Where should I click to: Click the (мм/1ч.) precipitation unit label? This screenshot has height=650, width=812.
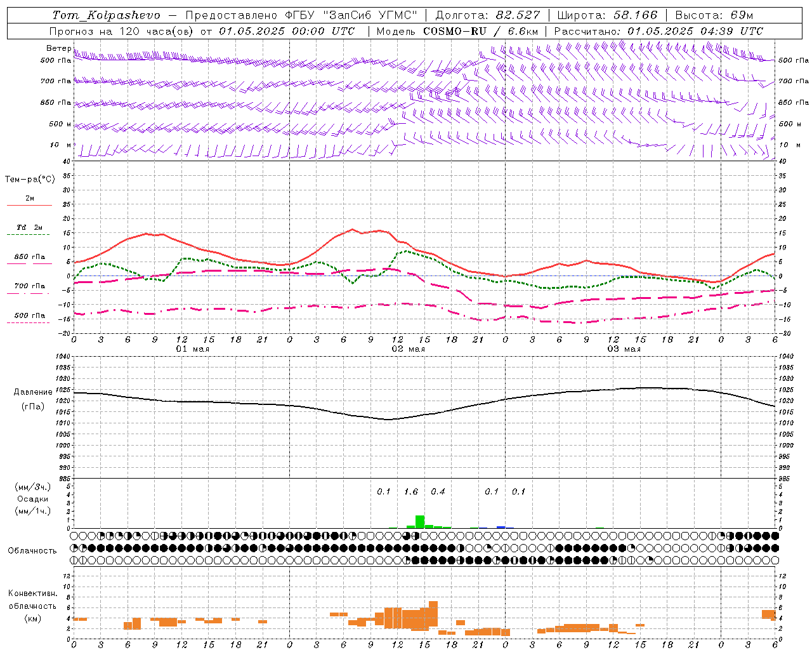34,511
